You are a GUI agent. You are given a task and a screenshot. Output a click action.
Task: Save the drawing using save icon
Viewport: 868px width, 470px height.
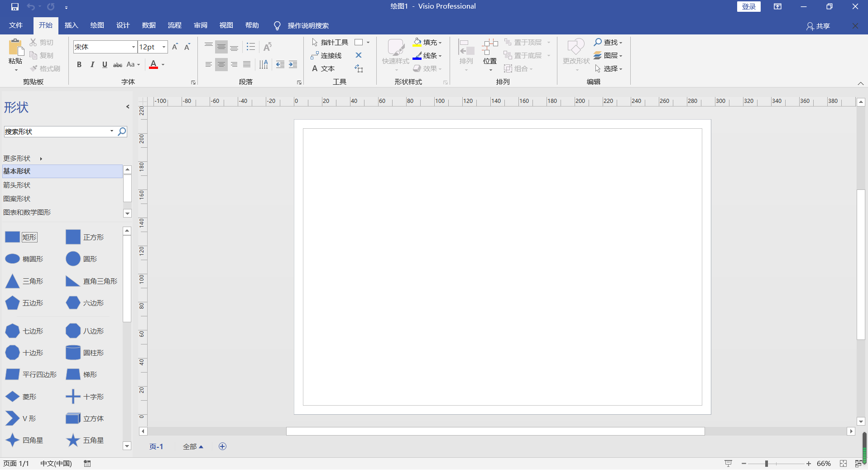pos(15,7)
